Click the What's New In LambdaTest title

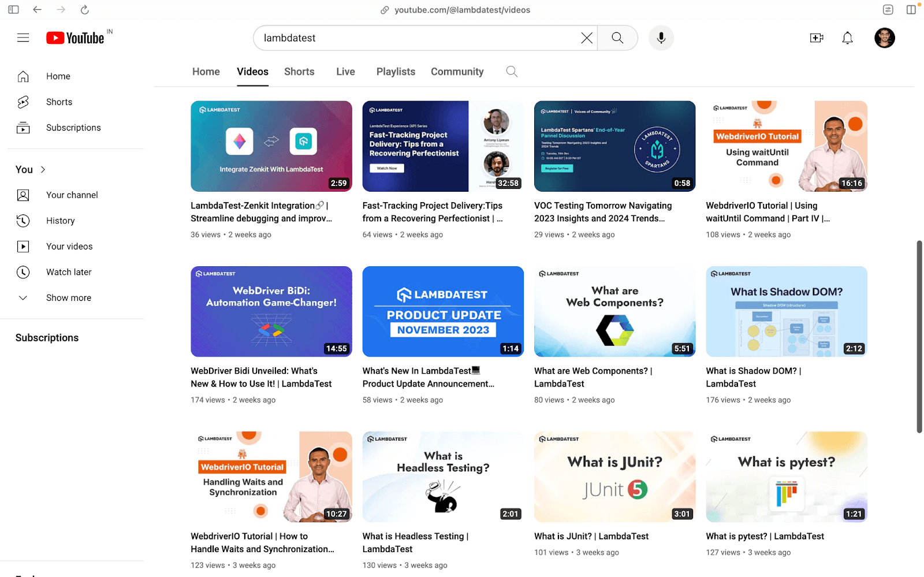pos(429,377)
